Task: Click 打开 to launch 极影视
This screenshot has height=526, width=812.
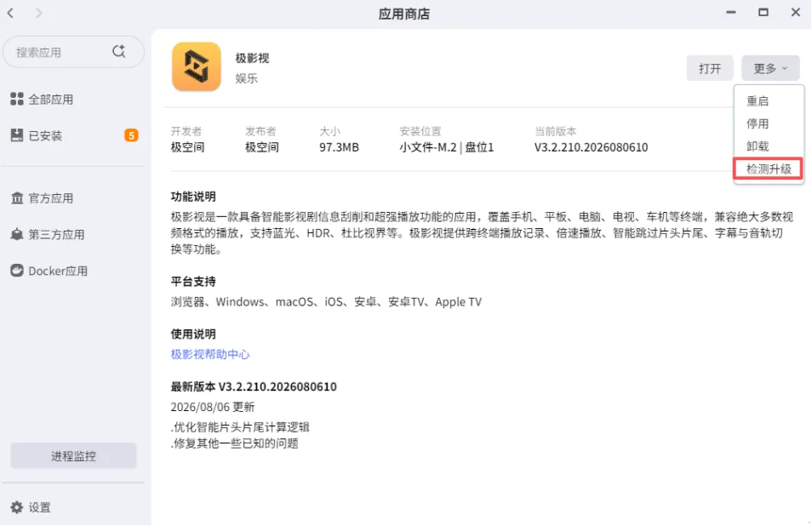Action: pyautogui.click(x=710, y=68)
